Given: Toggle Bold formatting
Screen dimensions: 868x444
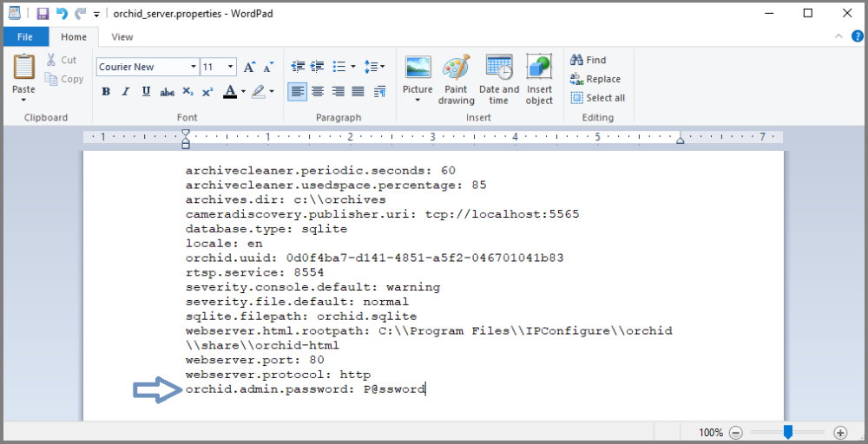Looking at the screenshot, I should (x=106, y=92).
